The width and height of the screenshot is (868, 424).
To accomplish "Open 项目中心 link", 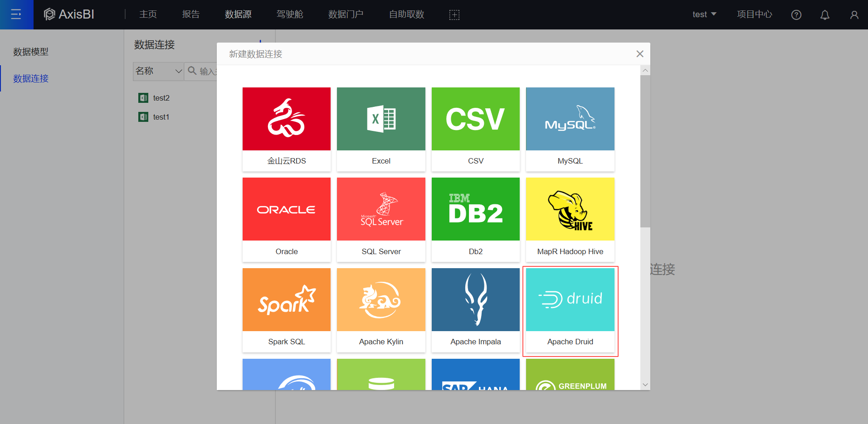I will [755, 14].
